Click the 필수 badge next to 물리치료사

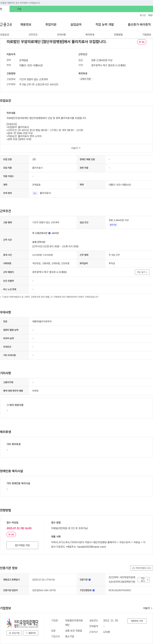tap(35, 193)
